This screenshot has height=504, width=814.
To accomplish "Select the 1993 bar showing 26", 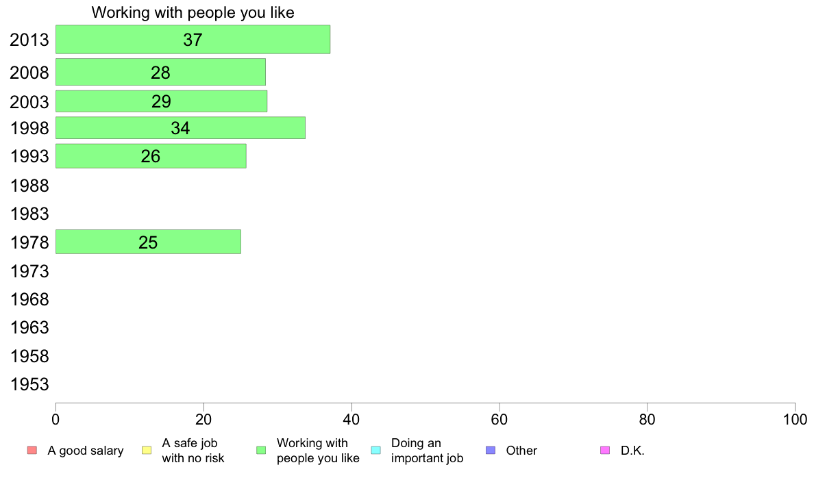I will coord(151,155).
